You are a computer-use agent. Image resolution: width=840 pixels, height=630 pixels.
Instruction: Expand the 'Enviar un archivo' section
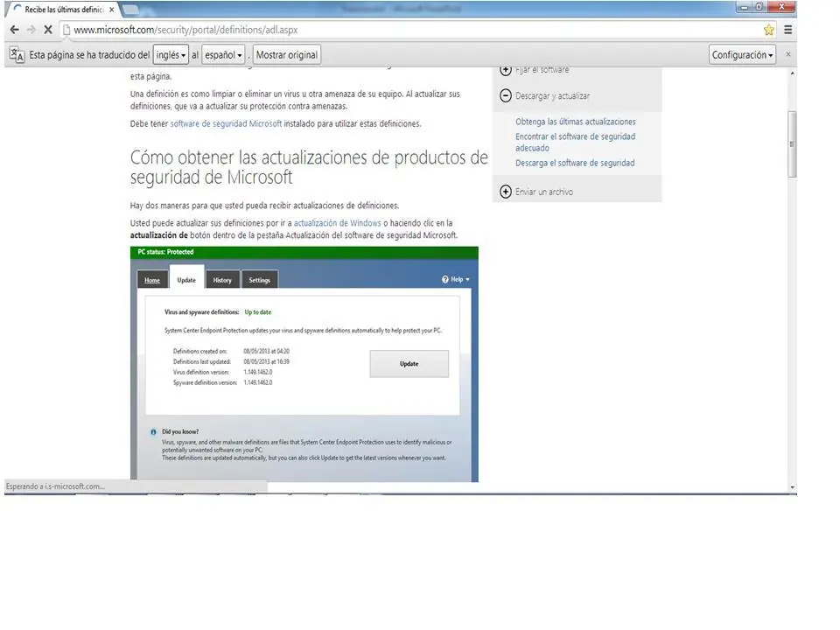(x=505, y=192)
